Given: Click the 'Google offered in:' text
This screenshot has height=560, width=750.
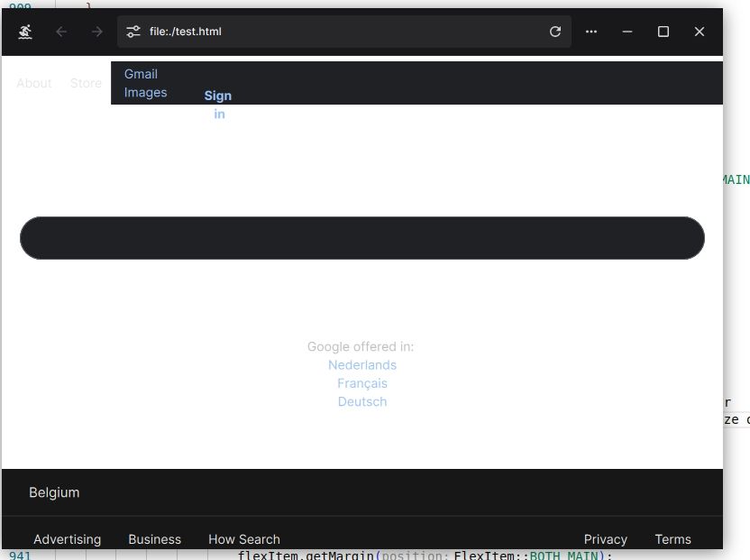Looking at the screenshot, I should (361, 346).
